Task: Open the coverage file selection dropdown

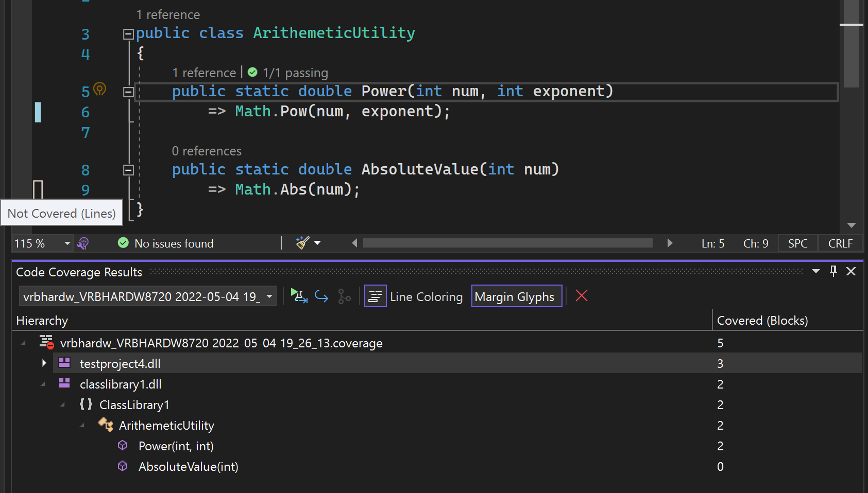Action: coord(269,296)
